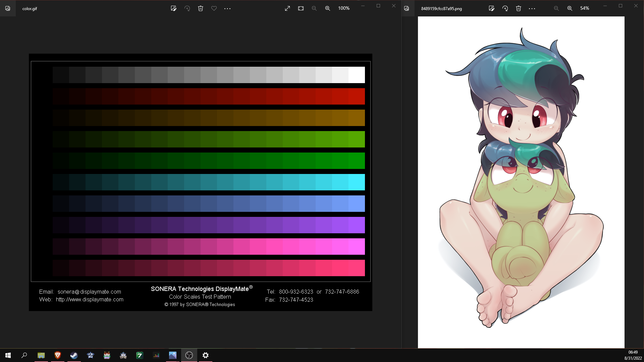This screenshot has width=644, height=362.
Task: Open the Windows Start menu
Action: click(8, 355)
